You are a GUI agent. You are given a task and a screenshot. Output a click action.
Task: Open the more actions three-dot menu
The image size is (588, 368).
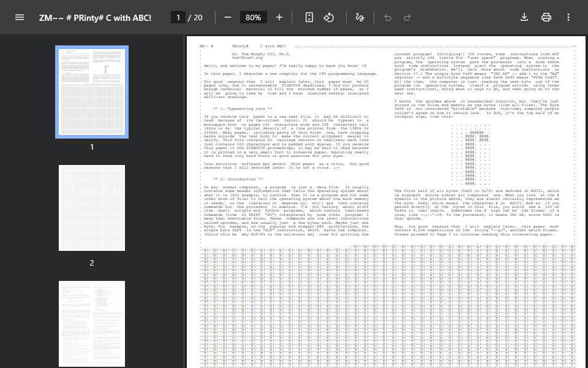tap(568, 17)
